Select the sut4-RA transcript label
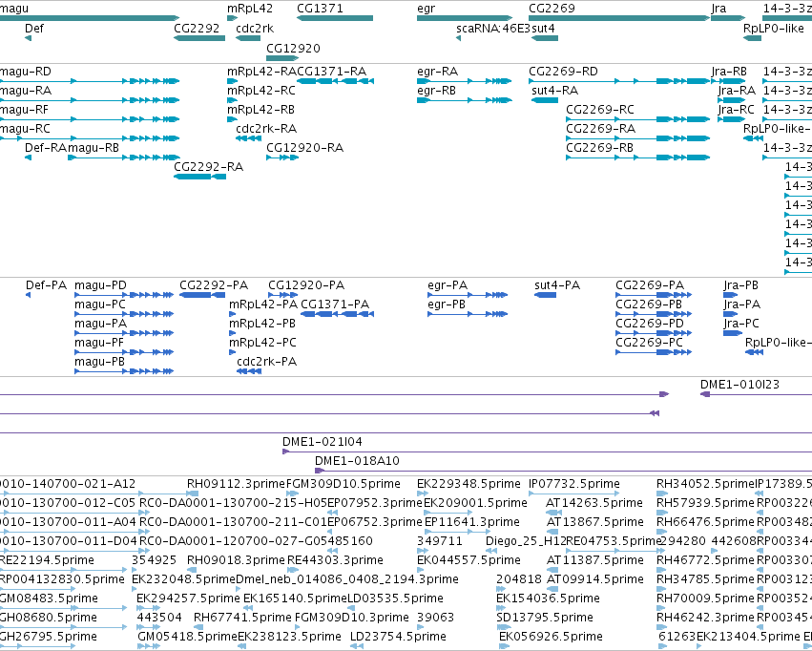 pos(555,91)
